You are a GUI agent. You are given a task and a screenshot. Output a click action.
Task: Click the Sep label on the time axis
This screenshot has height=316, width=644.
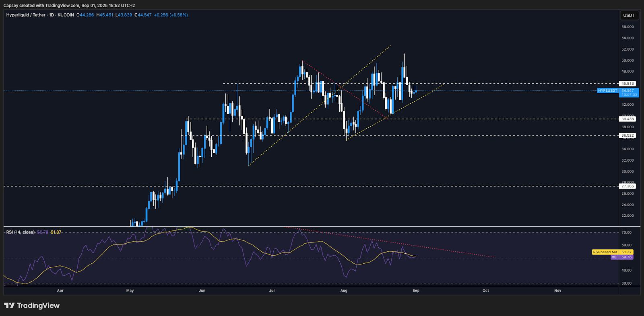coord(416,291)
